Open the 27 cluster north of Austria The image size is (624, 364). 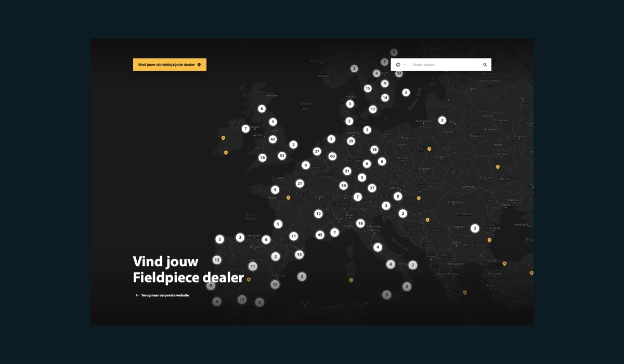click(x=372, y=188)
